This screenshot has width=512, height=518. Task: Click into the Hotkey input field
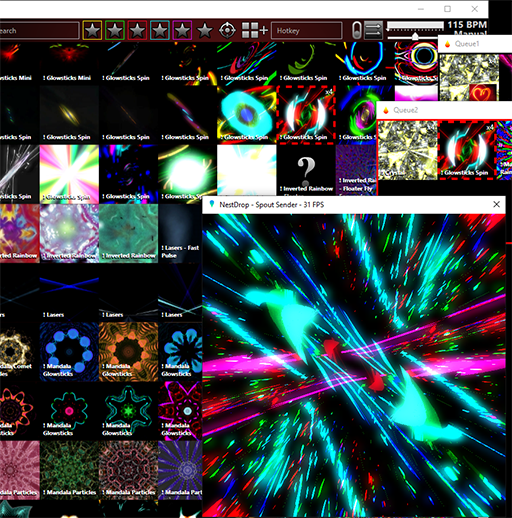coord(307,31)
